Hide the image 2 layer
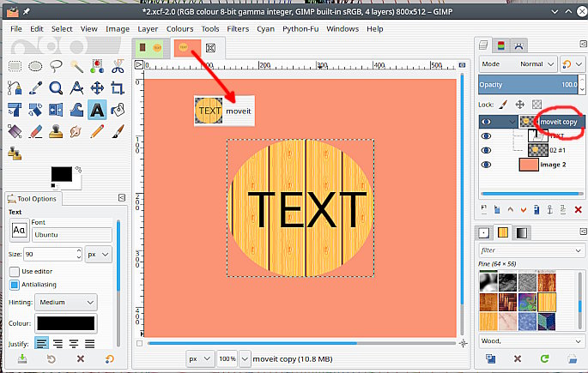Image resolution: width=588 pixels, height=373 pixels. click(x=486, y=165)
